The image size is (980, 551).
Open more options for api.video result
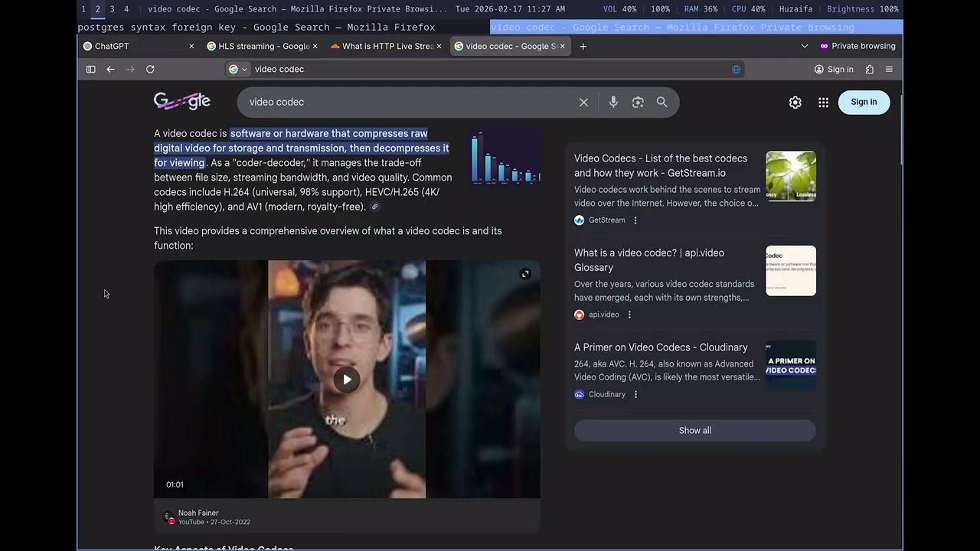click(x=629, y=315)
